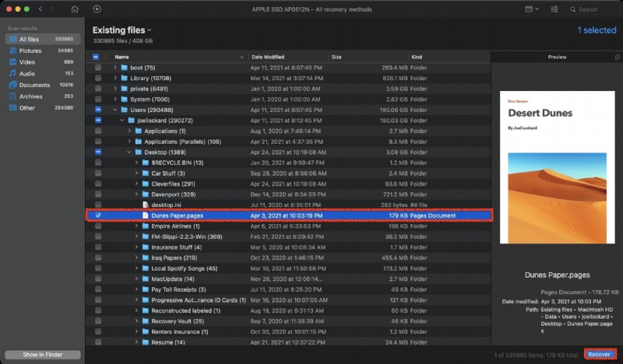
Task: Check the Cleverfiles folder checkbox
Action: [98, 184]
